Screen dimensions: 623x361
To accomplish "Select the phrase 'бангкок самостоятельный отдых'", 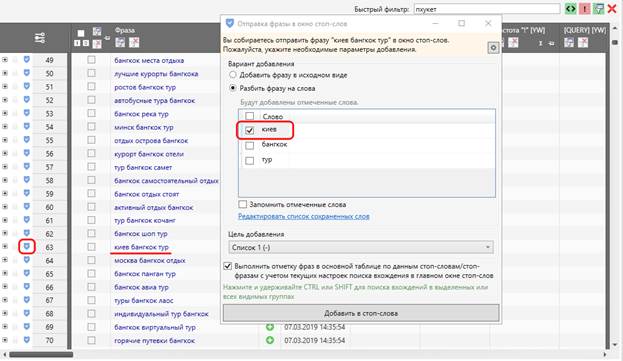I will 166,180.
